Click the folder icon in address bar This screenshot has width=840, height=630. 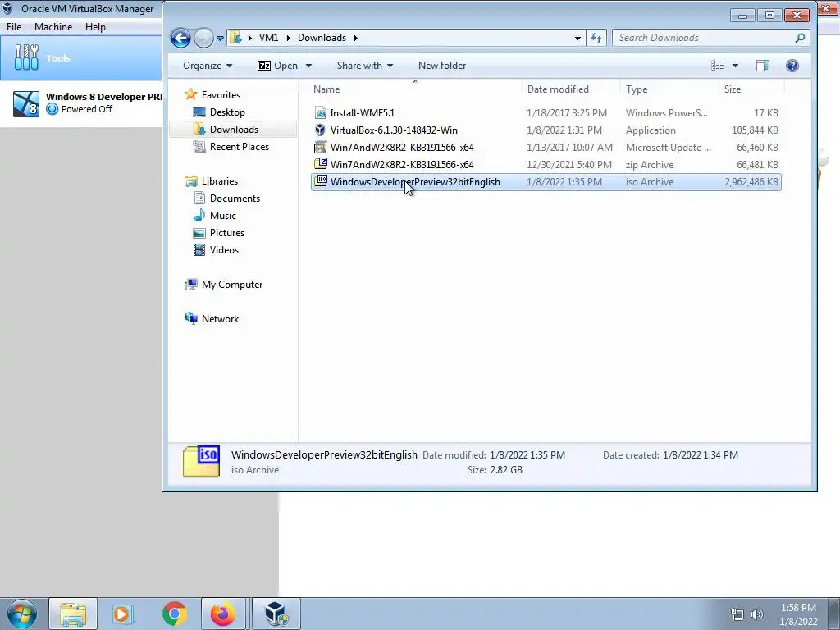[235, 38]
